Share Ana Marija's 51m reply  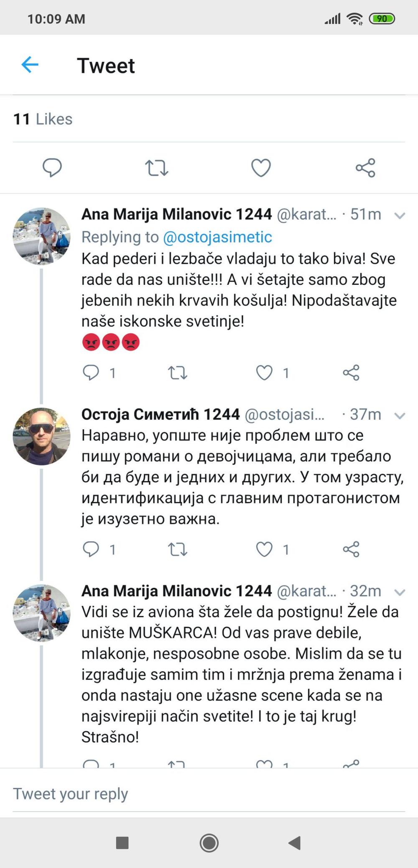coord(351,372)
